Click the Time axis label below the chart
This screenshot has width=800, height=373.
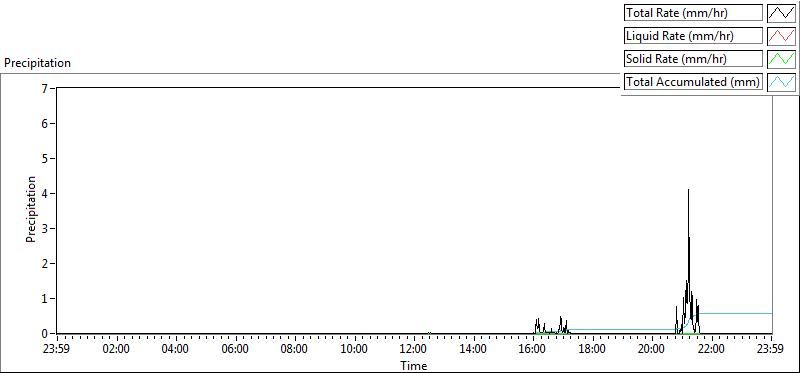tap(414, 365)
